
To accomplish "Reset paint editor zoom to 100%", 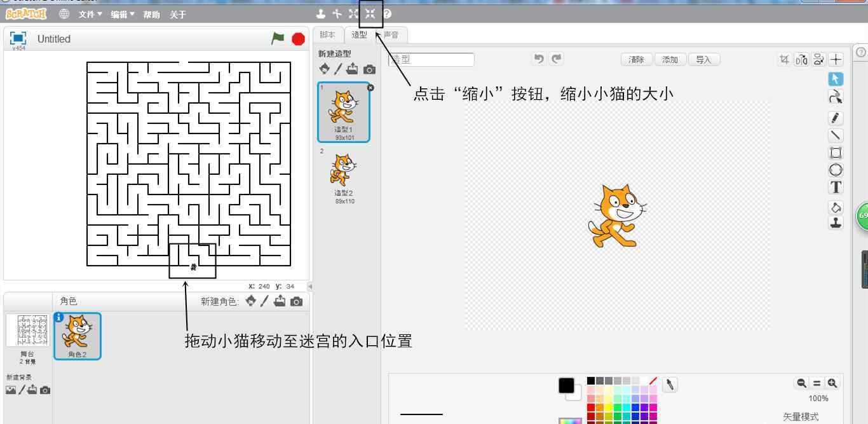I will pyautogui.click(x=818, y=383).
